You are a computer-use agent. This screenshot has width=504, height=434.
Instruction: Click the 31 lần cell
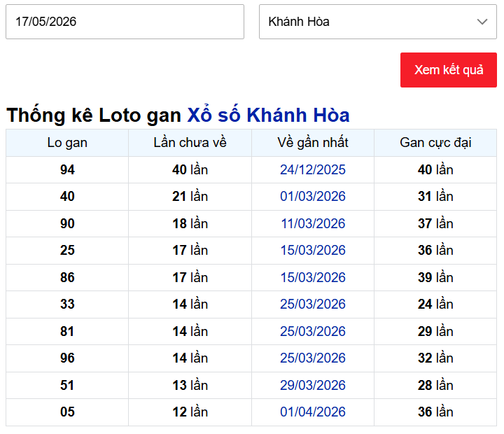[435, 197]
